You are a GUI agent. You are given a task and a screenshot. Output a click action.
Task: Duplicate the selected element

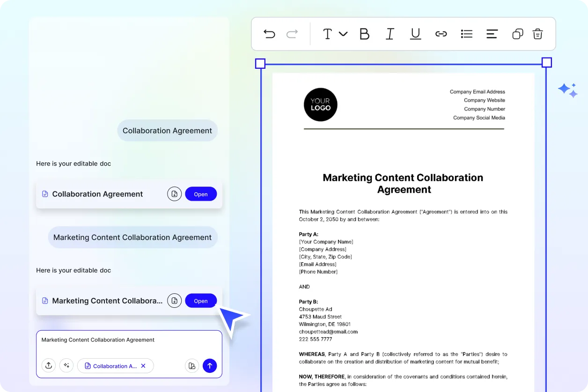click(x=517, y=34)
